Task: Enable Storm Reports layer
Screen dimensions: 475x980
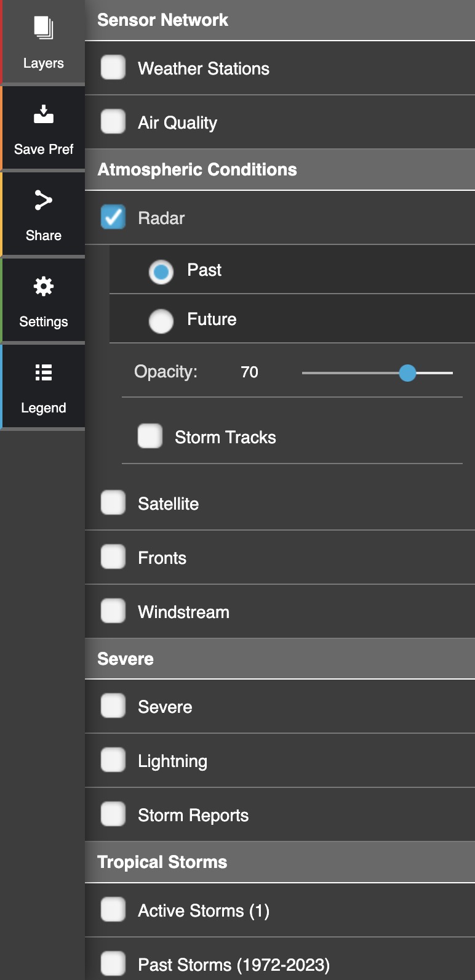Action: [x=113, y=814]
